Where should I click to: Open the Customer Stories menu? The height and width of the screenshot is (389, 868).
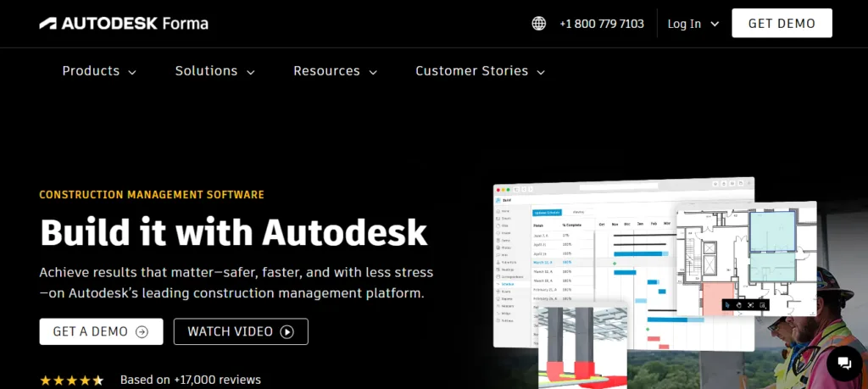coord(480,71)
